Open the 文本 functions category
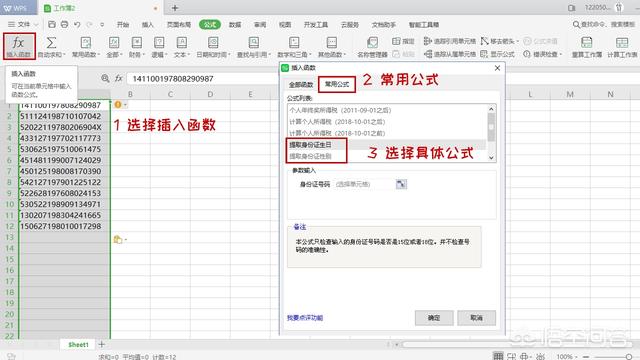The width and height of the screenshot is (640, 360). click(182, 46)
